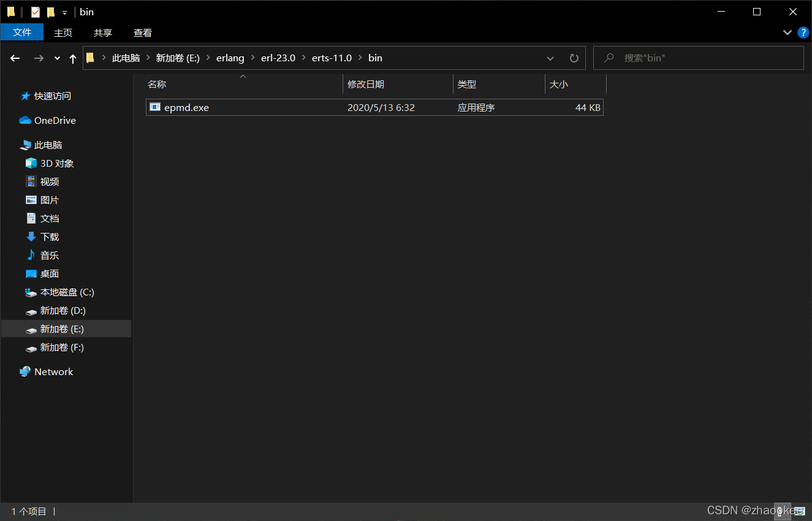Image resolution: width=812 pixels, height=521 pixels.
Task: Click the folder icon in the address bar
Action: [x=91, y=58]
